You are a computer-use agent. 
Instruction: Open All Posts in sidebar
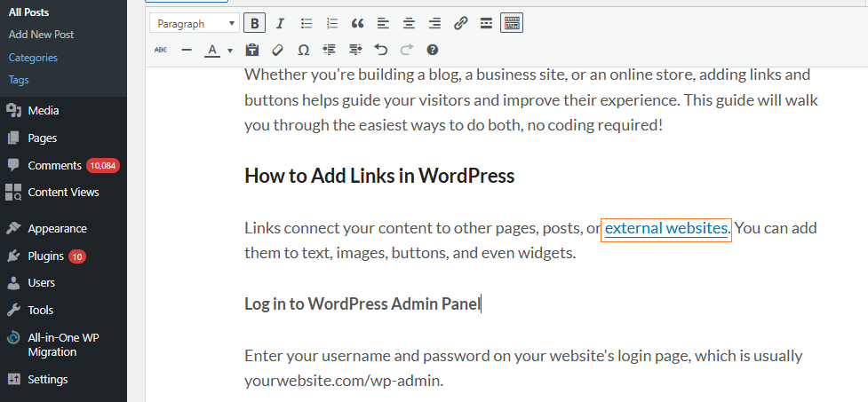[28, 12]
